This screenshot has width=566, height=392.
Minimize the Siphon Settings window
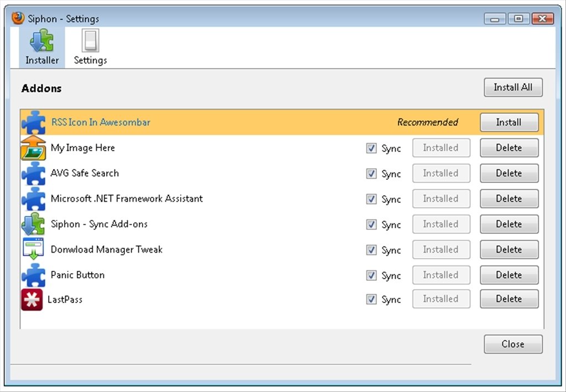[495, 18]
